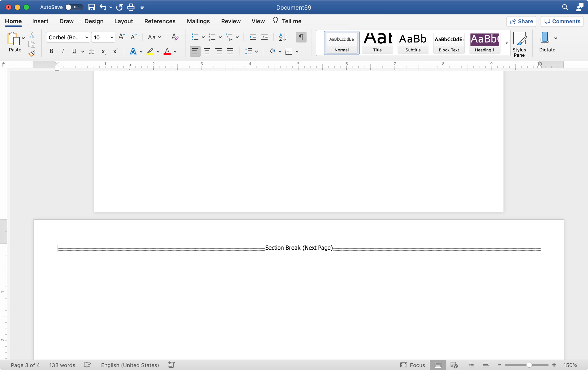This screenshot has width=588, height=370.
Task: Toggle the Show Paragraph Marks icon
Action: 301,37
